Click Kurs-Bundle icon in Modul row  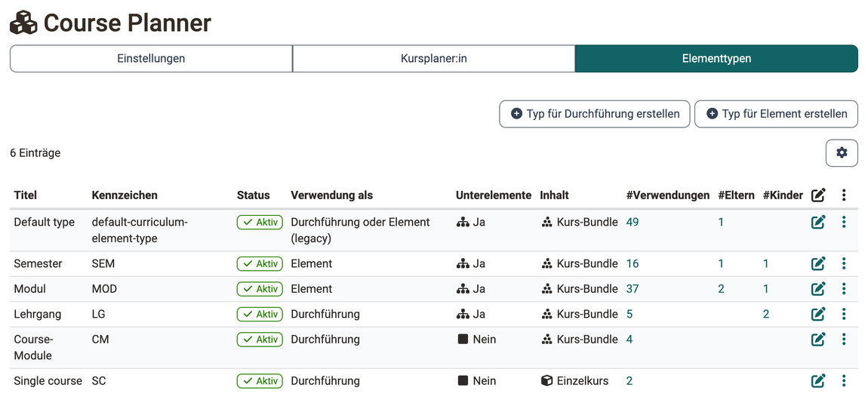click(547, 288)
